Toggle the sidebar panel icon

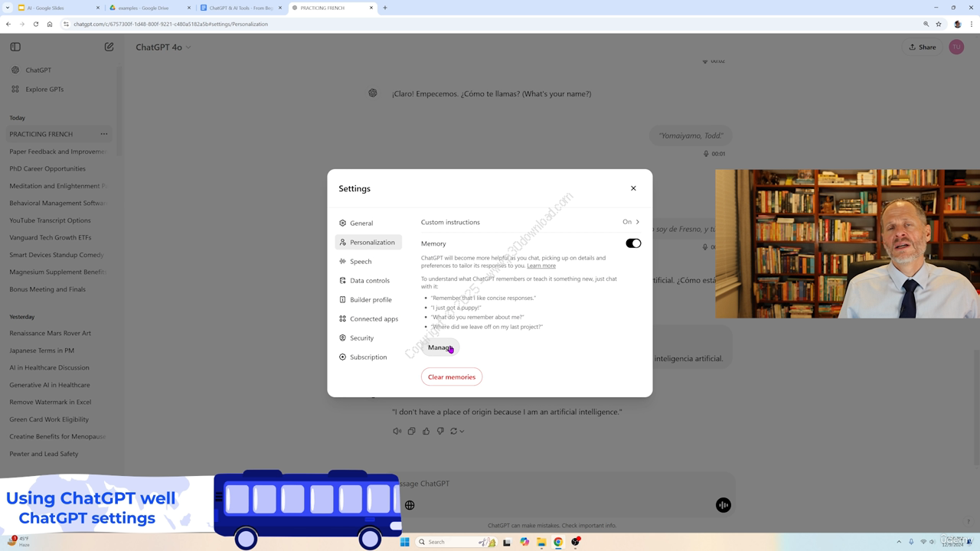pyautogui.click(x=15, y=47)
